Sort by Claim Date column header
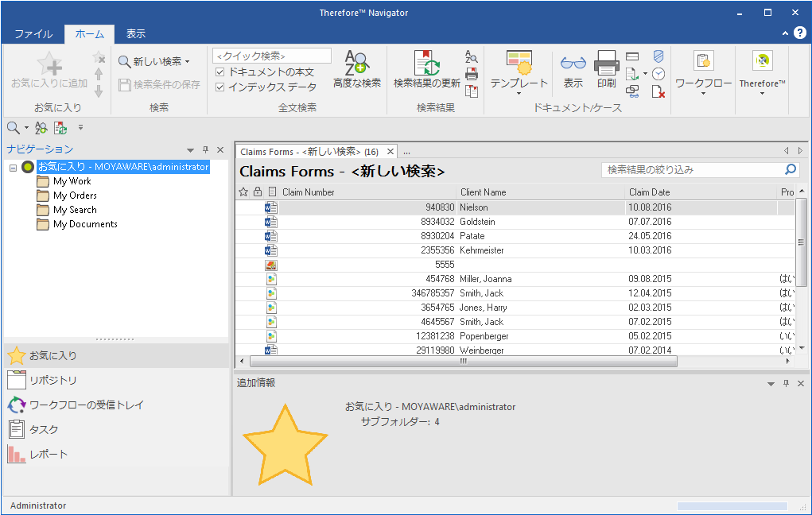Viewport: 812px width, 515px height. click(x=701, y=192)
